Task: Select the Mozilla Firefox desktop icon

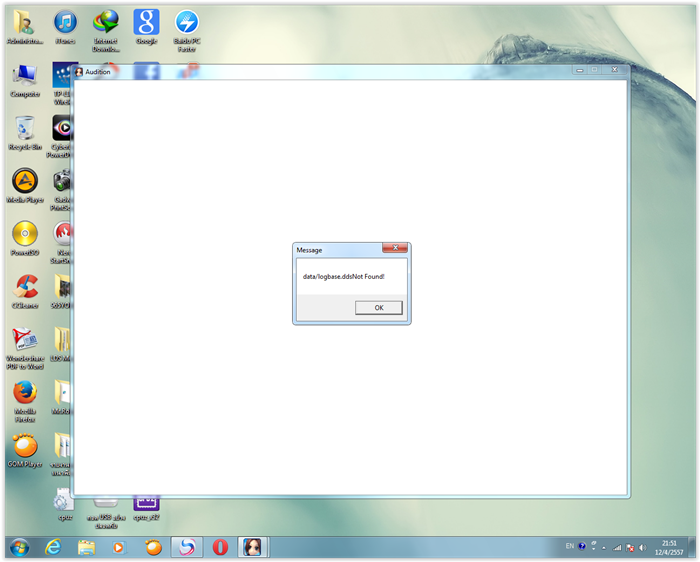Action: click(25, 401)
